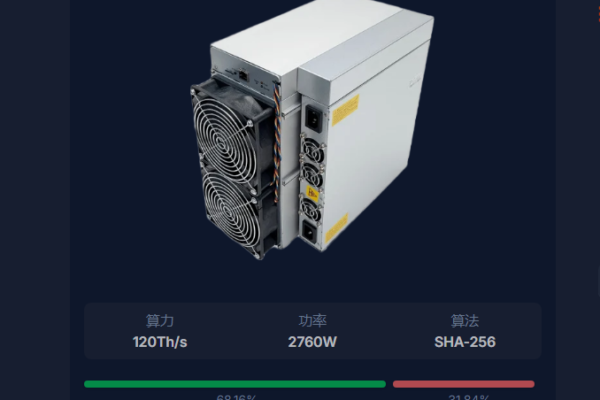Viewport: 600px width, 400px height.
Task: Click the Antminer product image
Action: (x=312, y=128)
